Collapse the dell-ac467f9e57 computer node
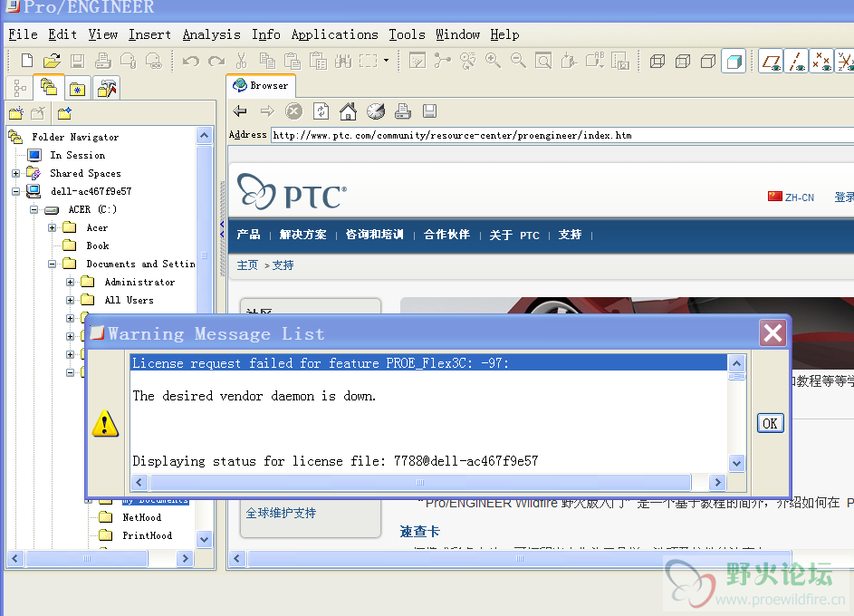Image resolution: width=854 pixels, height=616 pixels. [x=15, y=192]
